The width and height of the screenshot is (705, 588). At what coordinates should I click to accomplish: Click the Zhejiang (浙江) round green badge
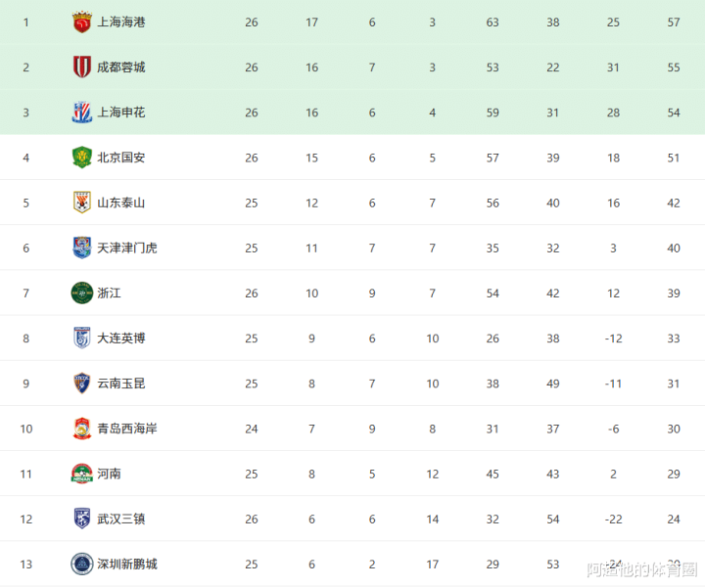click(x=82, y=293)
